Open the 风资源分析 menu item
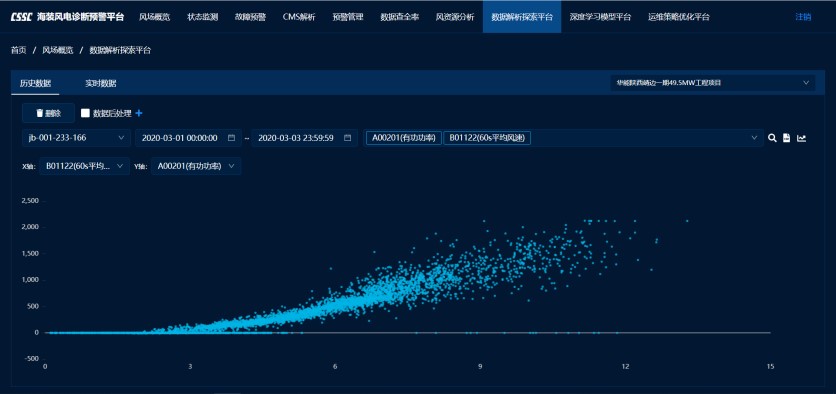Image resolution: width=836 pixels, height=394 pixels. [x=455, y=17]
